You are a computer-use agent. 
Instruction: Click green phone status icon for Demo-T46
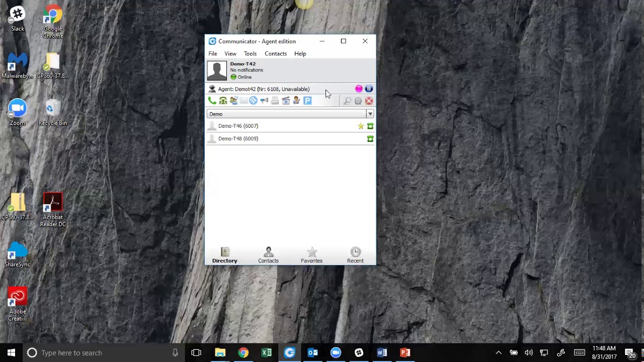(370, 126)
